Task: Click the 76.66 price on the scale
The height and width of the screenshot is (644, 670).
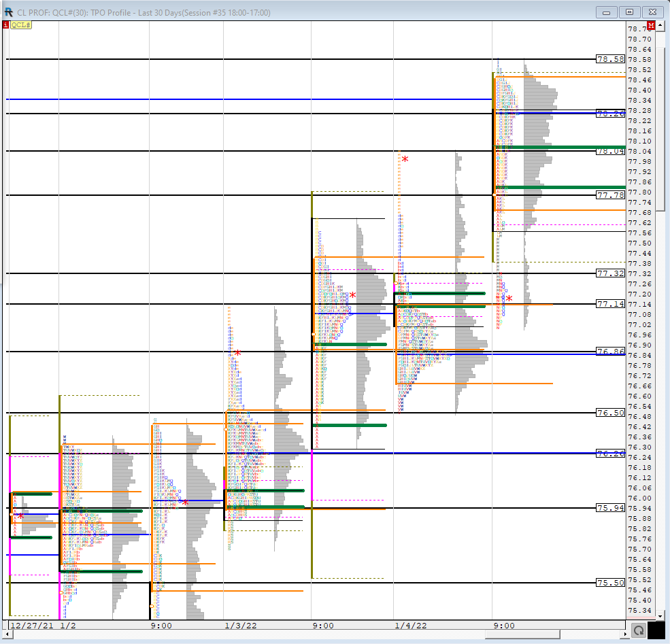Action: coord(639,386)
